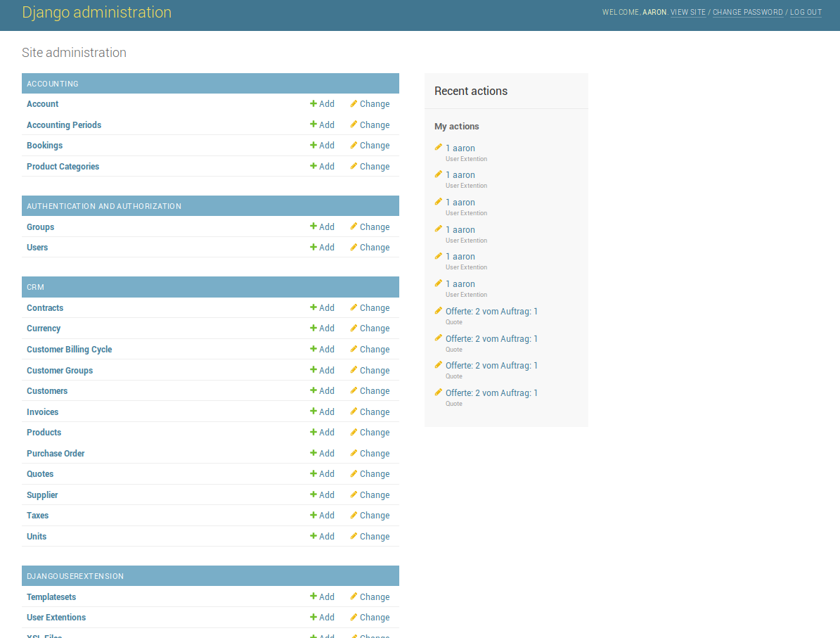
Task: Open the Authentication and Authorization section
Action: click(x=104, y=206)
